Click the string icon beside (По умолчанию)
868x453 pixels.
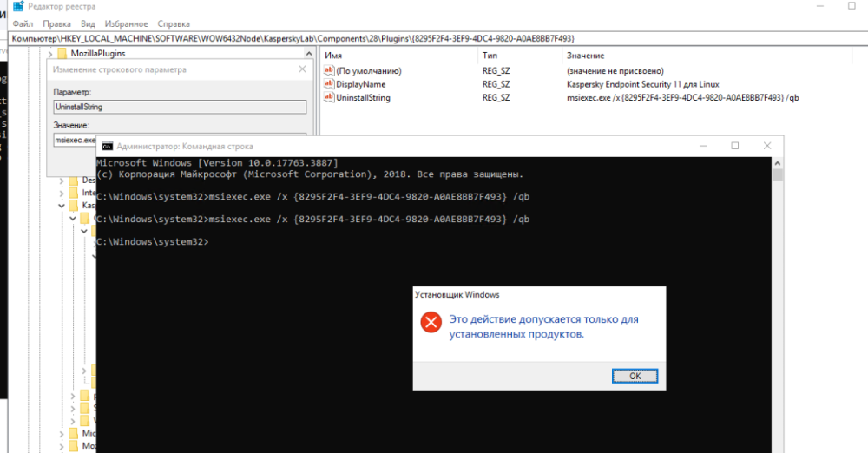pyautogui.click(x=329, y=70)
